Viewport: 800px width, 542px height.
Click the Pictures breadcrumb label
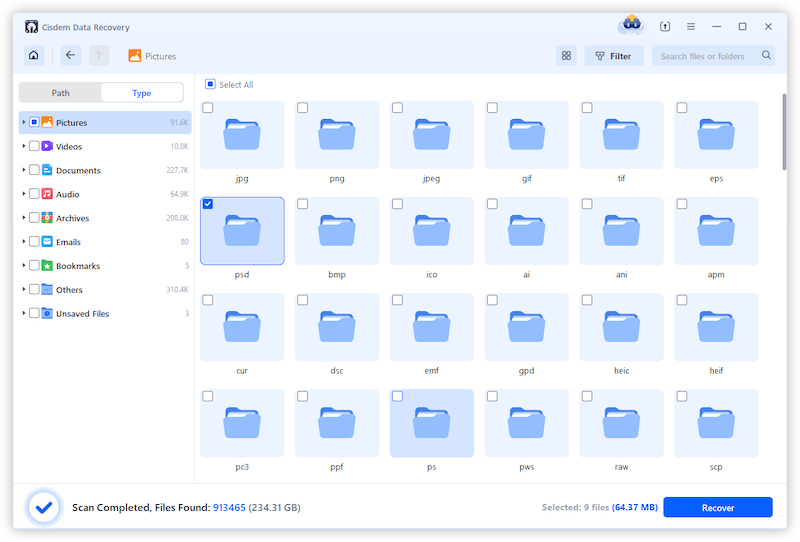coord(161,56)
